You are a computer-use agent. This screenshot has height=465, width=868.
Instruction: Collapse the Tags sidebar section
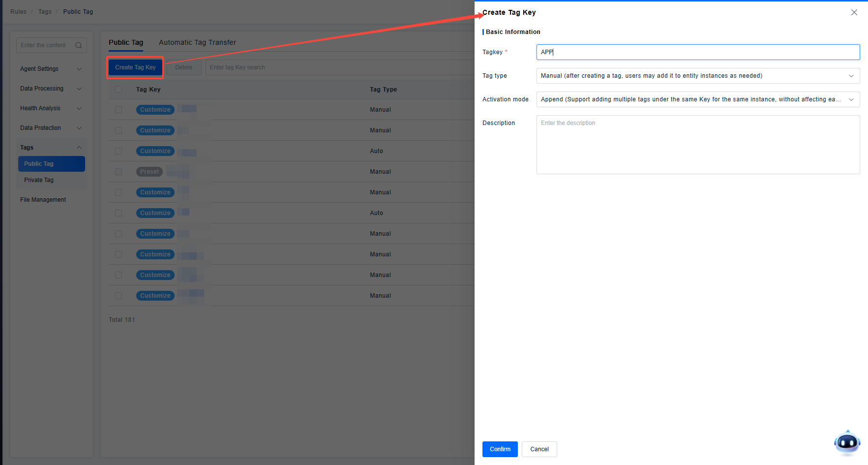point(79,148)
